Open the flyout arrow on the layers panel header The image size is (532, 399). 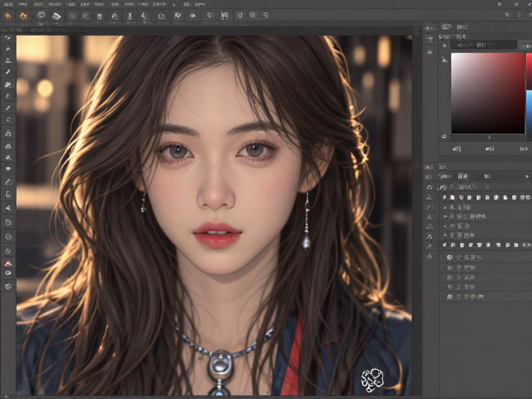point(527,176)
